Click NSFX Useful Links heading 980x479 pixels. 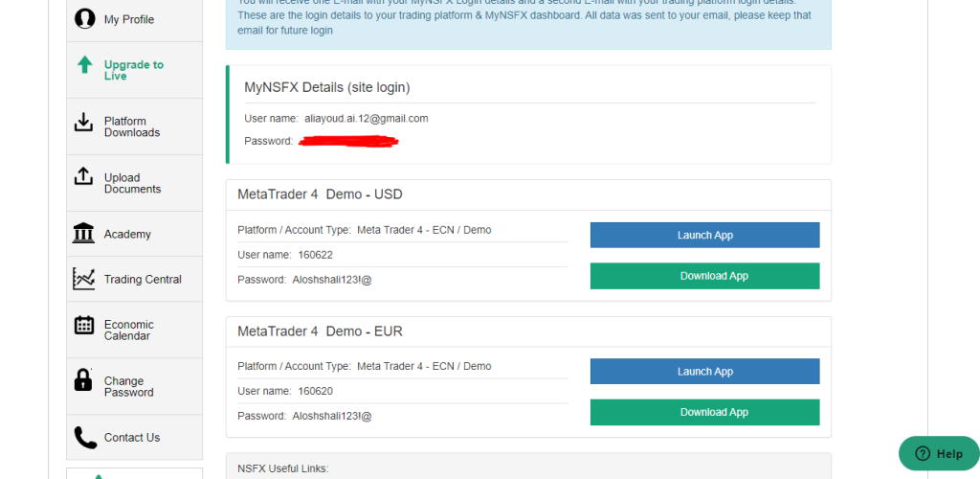tap(283, 468)
